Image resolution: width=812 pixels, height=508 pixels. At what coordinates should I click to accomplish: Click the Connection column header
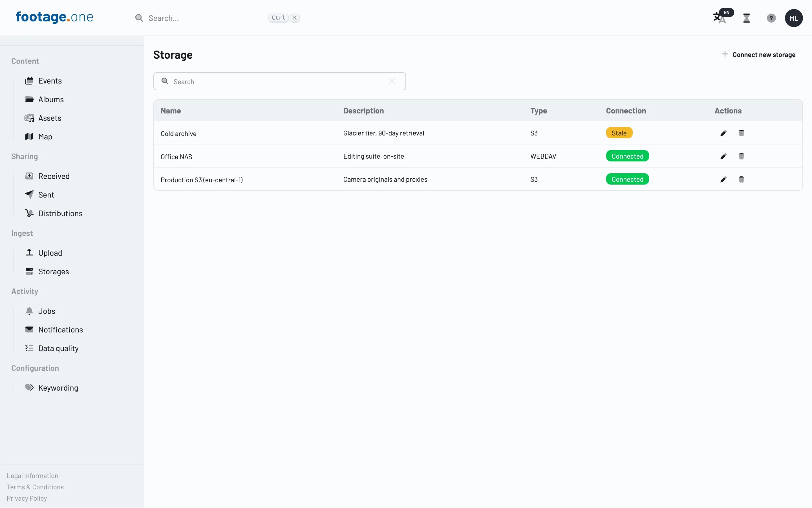point(626,111)
